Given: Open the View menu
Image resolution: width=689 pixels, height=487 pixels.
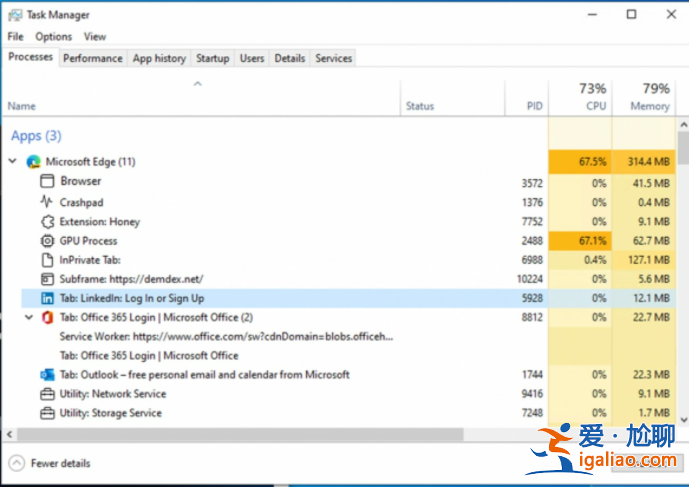Looking at the screenshot, I should point(95,36).
